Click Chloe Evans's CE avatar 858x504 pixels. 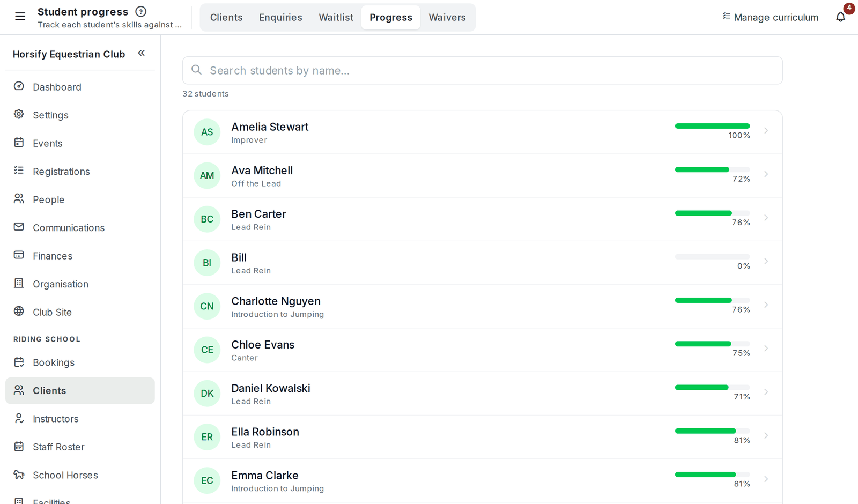click(x=207, y=350)
